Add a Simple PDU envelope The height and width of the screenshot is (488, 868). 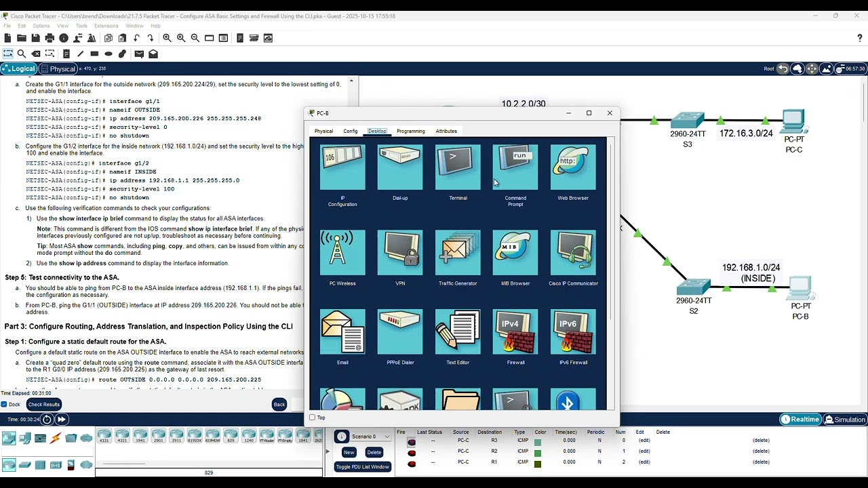(x=139, y=54)
